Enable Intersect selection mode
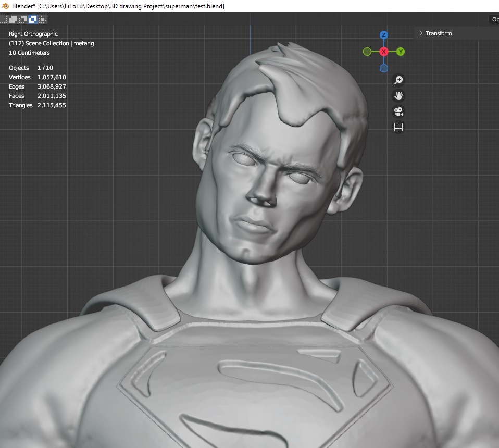 (x=42, y=19)
